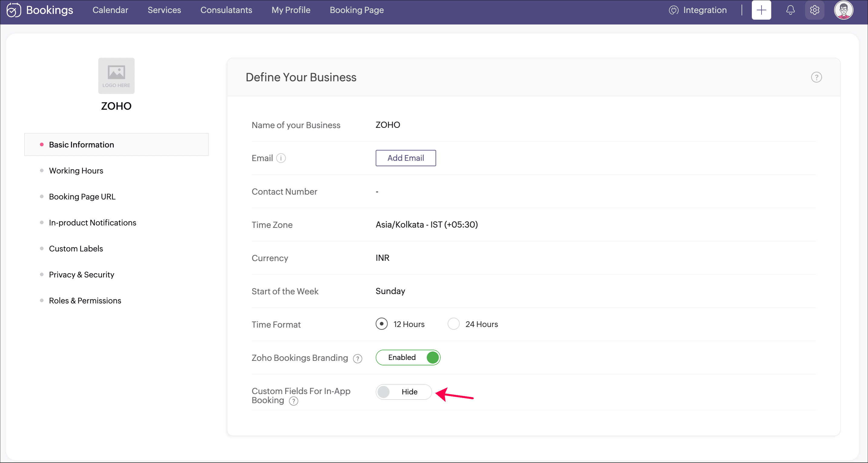Select the 12 Hours radio button

(x=382, y=324)
